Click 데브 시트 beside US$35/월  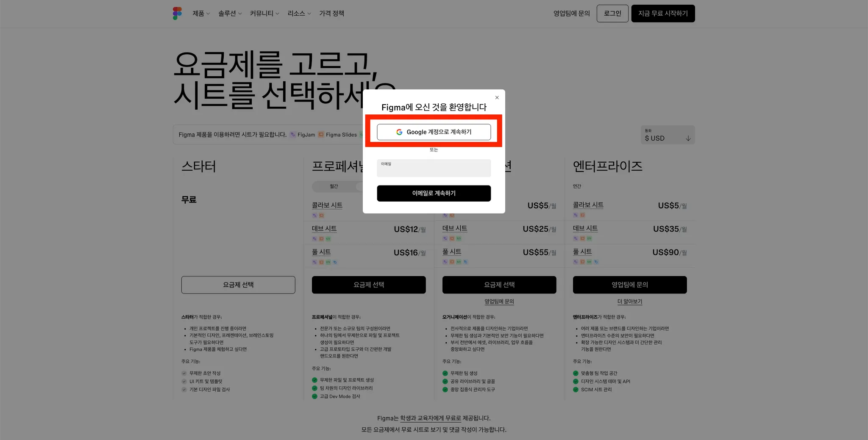tap(585, 228)
